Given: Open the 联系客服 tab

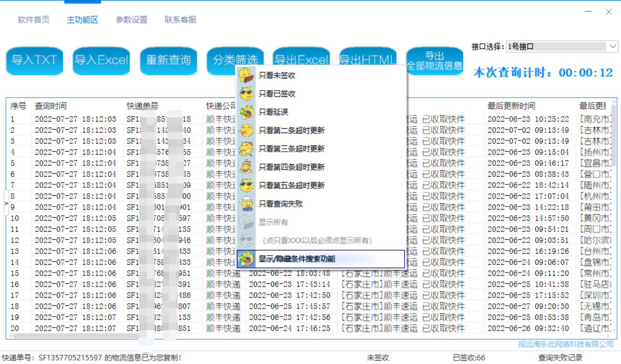Looking at the screenshot, I should 181,20.
